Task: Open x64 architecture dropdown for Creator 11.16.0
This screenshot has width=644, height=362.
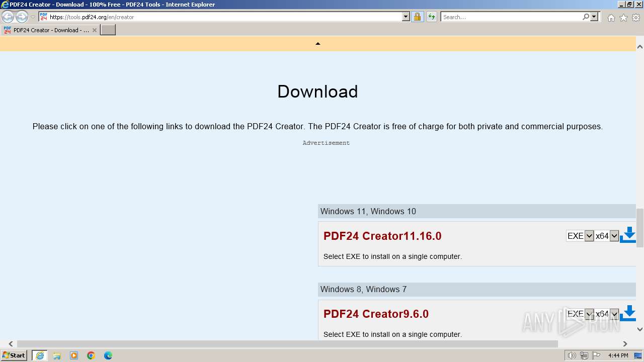Action: pos(606,236)
